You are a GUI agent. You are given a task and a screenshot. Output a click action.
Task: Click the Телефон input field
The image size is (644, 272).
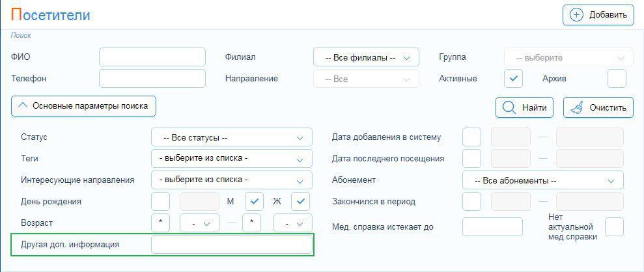click(x=152, y=78)
